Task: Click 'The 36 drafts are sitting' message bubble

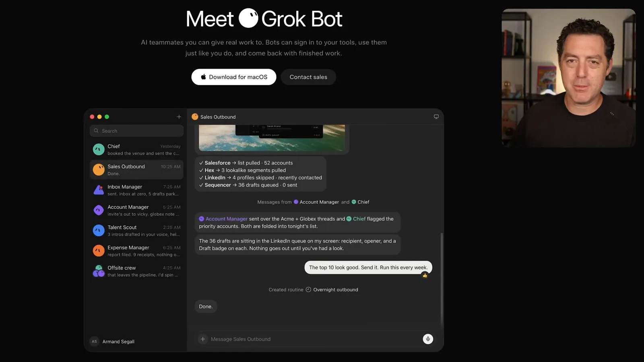Action: [x=297, y=245]
